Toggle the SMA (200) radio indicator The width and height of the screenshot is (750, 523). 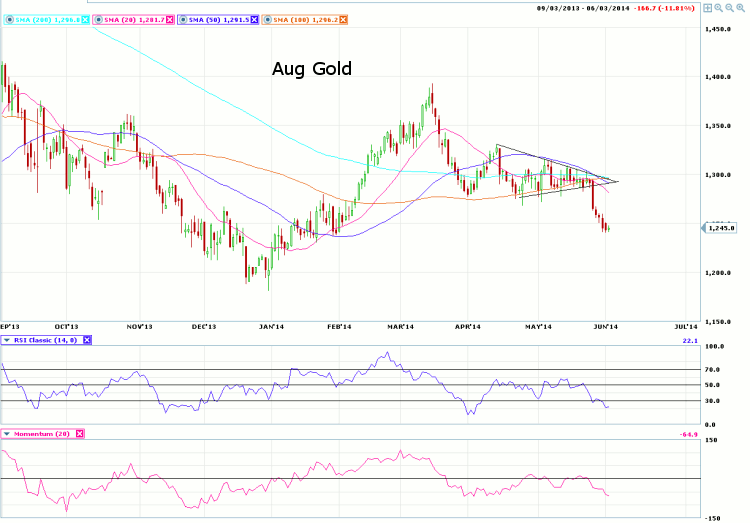[x=9, y=19]
